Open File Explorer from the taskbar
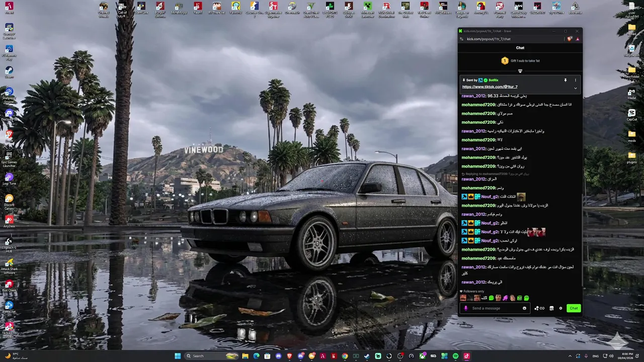The width and height of the screenshot is (644, 362). click(245, 356)
